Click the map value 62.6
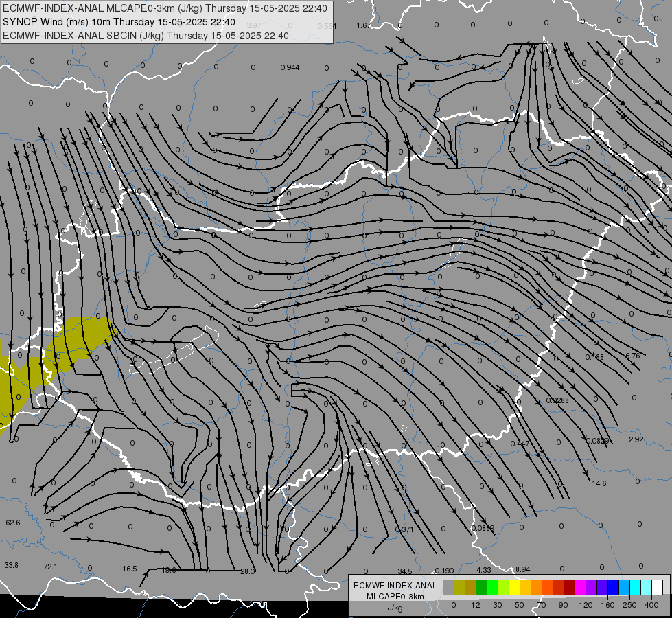 click(13, 523)
